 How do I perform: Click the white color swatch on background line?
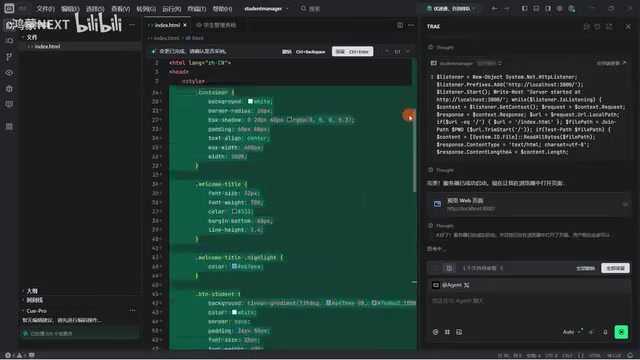click(250, 101)
